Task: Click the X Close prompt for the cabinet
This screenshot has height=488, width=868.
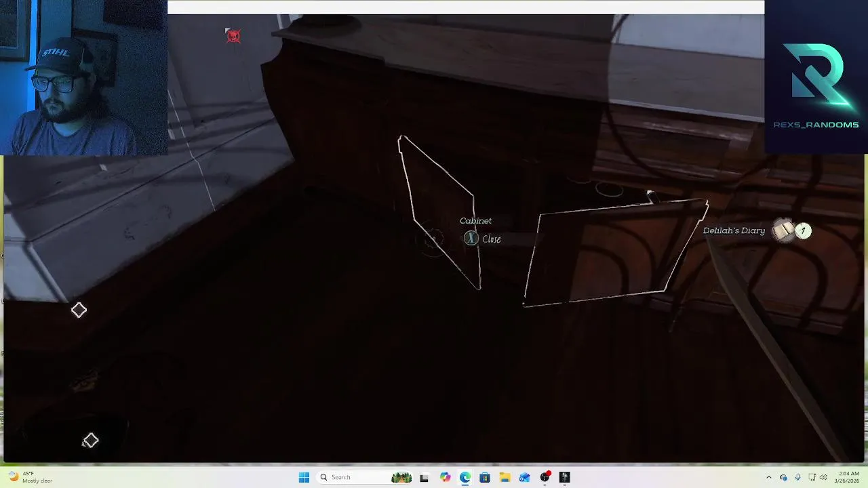Action: click(483, 239)
